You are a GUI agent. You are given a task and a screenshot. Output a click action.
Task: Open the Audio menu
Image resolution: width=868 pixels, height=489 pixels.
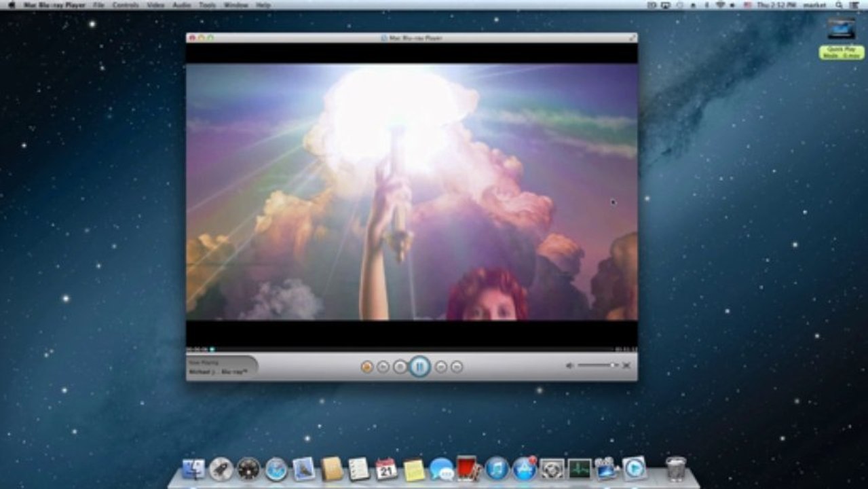pyautogui.click(x=181, y=5)
